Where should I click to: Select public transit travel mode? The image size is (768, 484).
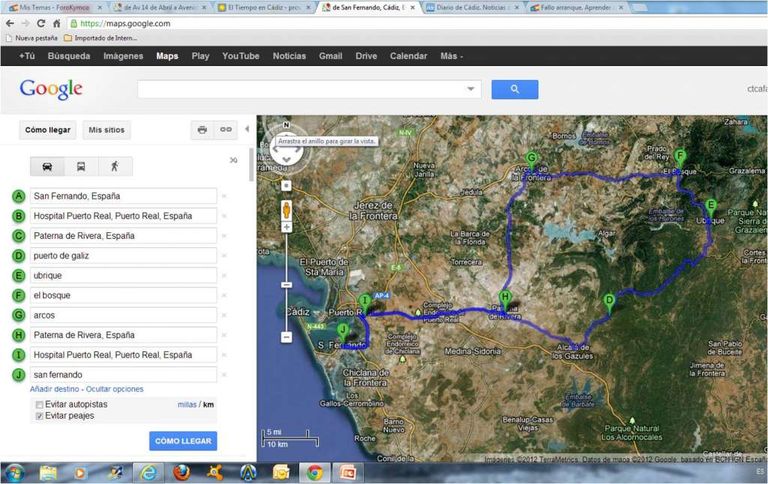coord(81,166)
